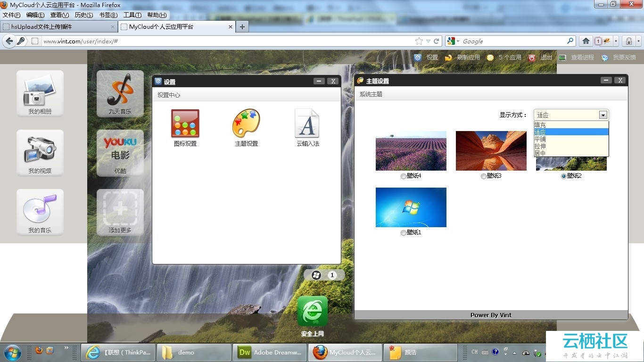Click the 我要反馈 feedback icon
The width and height of the screenshot is (644, 362).
click(x=604, y=58)
